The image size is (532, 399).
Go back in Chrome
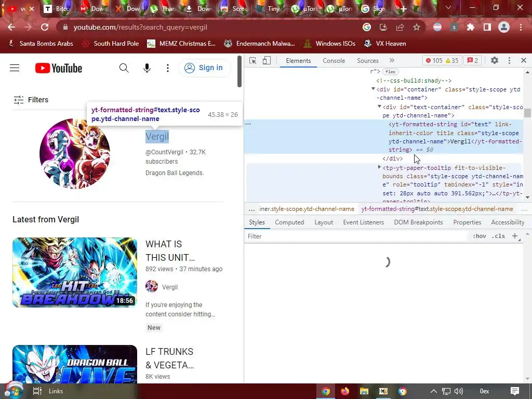[x=11, y=27]
